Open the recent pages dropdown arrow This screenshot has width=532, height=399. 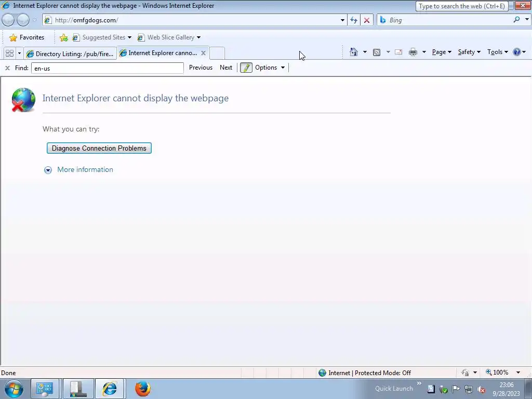pyautogui.click(x=34, y=20)
